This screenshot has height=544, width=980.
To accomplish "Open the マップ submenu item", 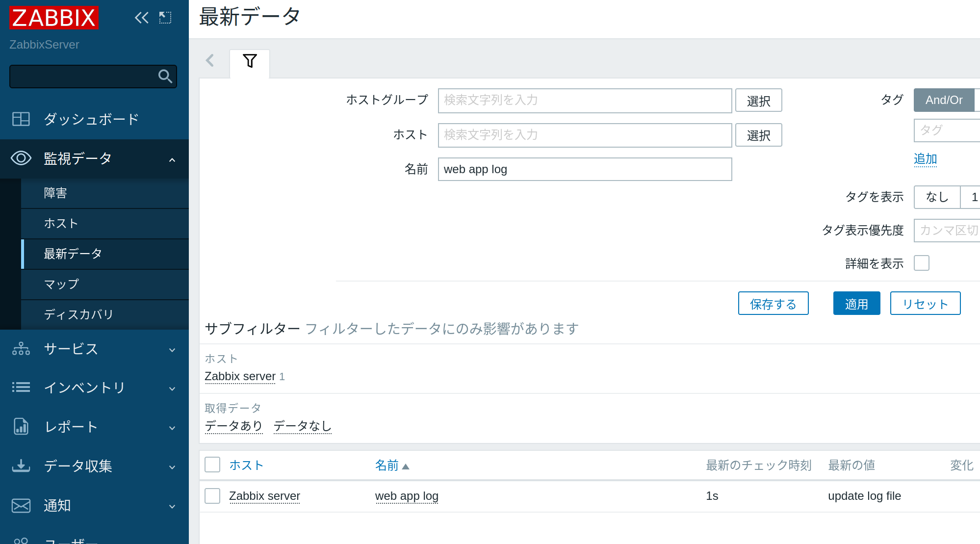I will point(61,285).
